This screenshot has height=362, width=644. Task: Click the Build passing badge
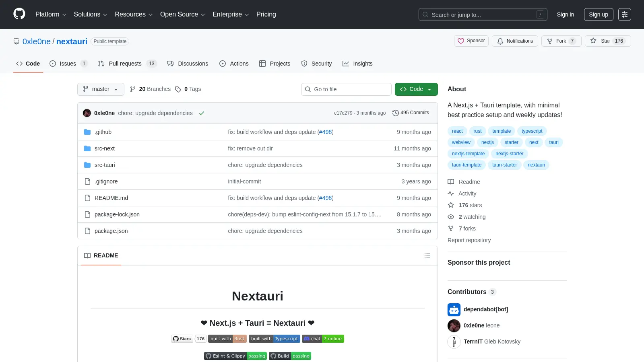[x=290, y=356]
